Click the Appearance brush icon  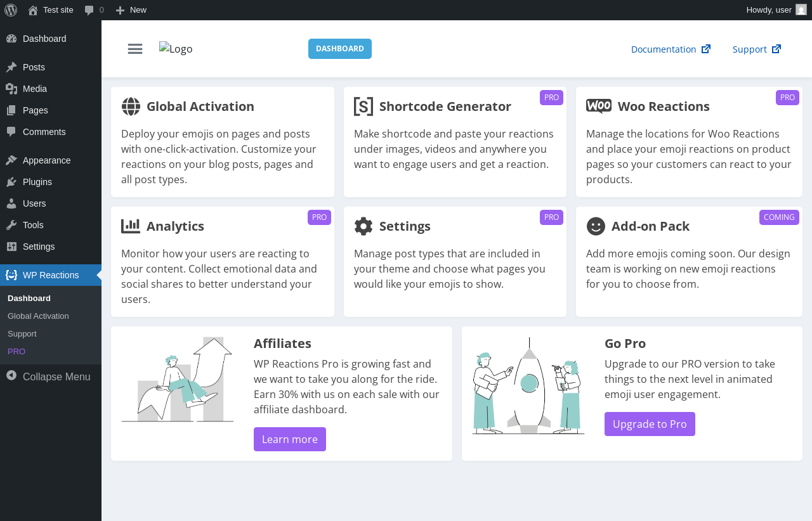pyautogui.click(x=11, y=160)
